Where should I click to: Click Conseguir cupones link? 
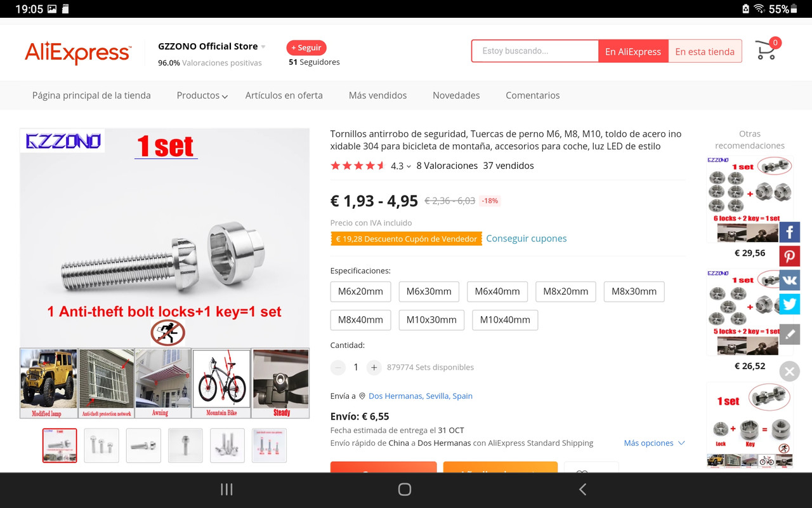527,239
